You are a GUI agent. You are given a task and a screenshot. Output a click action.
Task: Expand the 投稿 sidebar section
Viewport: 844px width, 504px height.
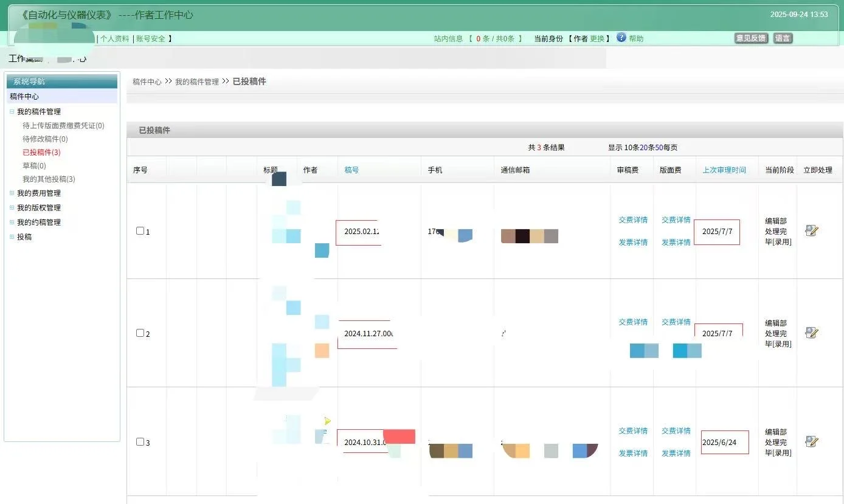(12, 236)
